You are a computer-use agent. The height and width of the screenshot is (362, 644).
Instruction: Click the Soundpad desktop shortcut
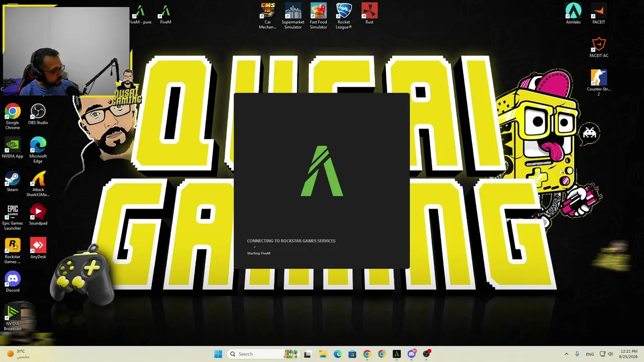click(38, 215)
